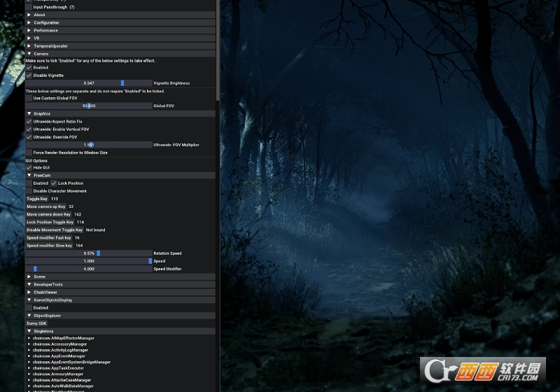Collapse the Singletons section

pos(120,331)
